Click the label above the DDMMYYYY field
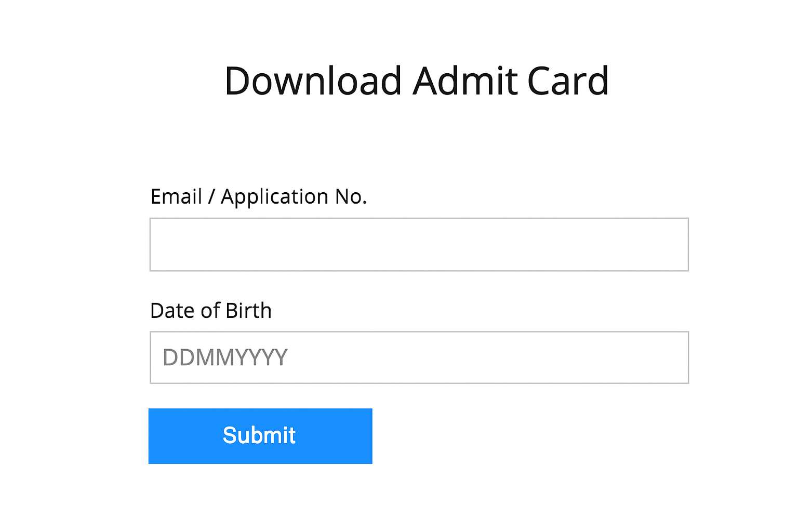The width and height of the screenshot is (798, 532). 210,311
